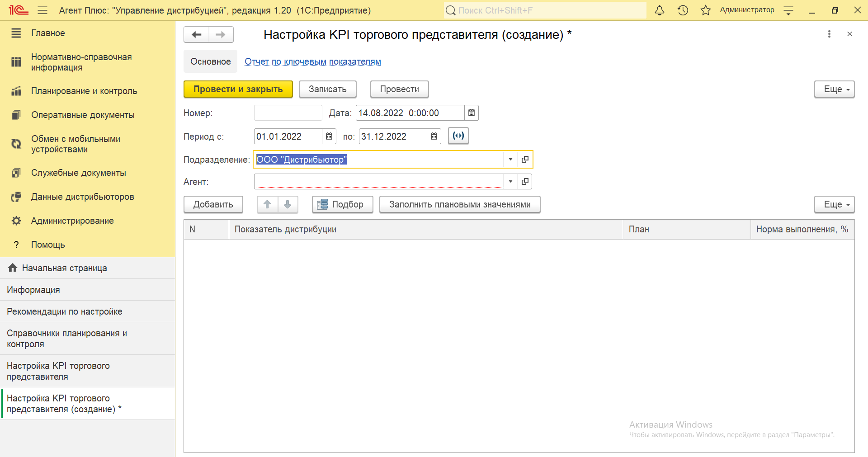Screen dimensions: 868x457
Task: Expand the Подразделение dropdown arrow
Action: point(510,159)
